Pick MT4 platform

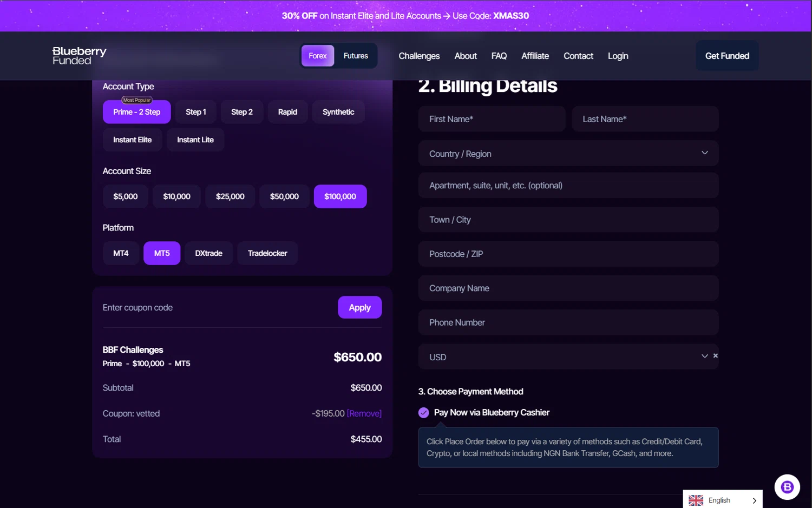pos(121,253)
